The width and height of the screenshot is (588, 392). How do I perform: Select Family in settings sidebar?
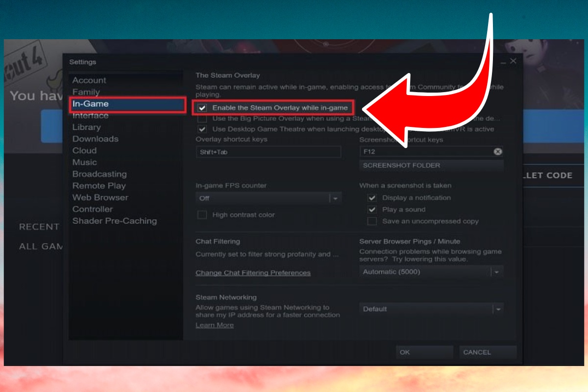(86, 92)
